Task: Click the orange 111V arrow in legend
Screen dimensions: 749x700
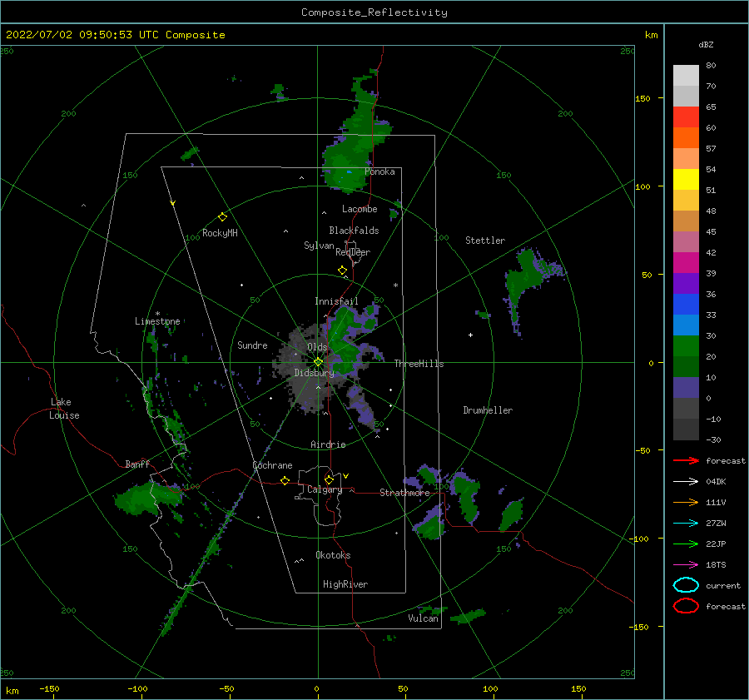Action: tap(686, 502)
